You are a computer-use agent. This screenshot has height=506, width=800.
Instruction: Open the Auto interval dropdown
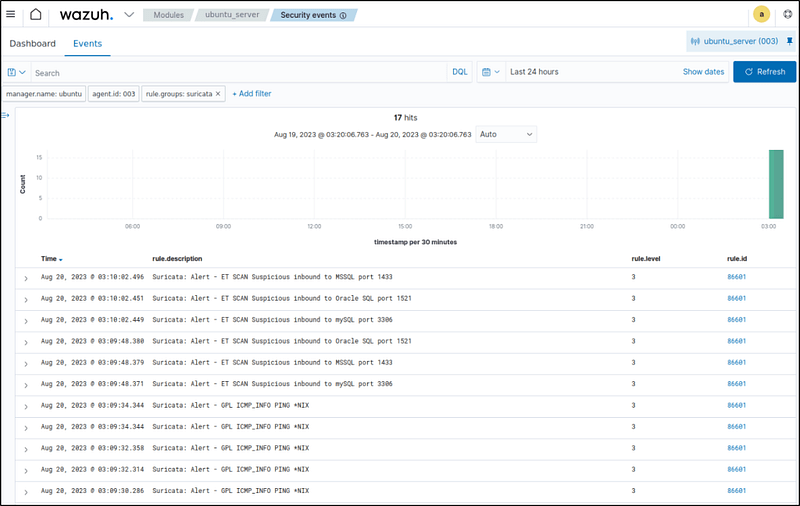pyautogui.click(x=506, y=133)
